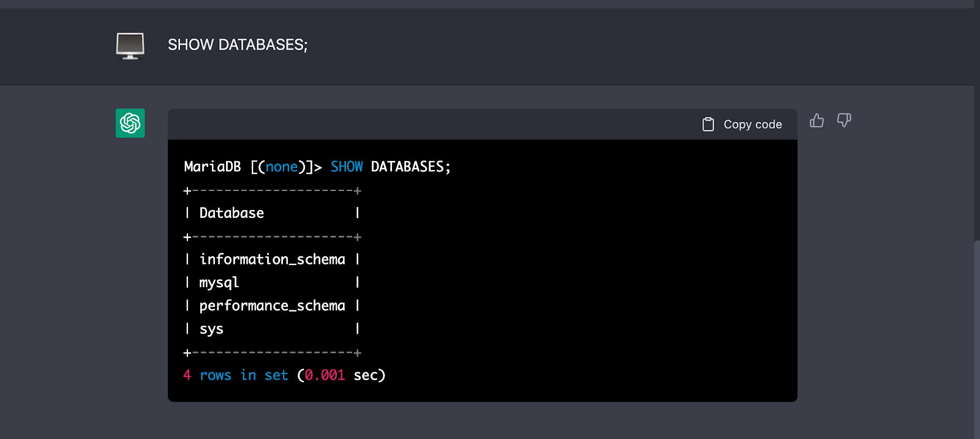Click the code block header bar
This screenshot has height=439, width=980.
tap(429, 124)
